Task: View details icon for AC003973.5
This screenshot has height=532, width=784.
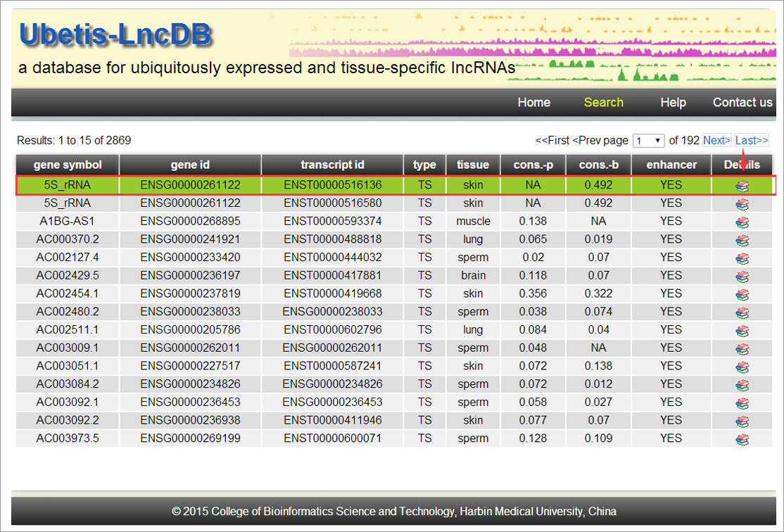Action: 742,439
